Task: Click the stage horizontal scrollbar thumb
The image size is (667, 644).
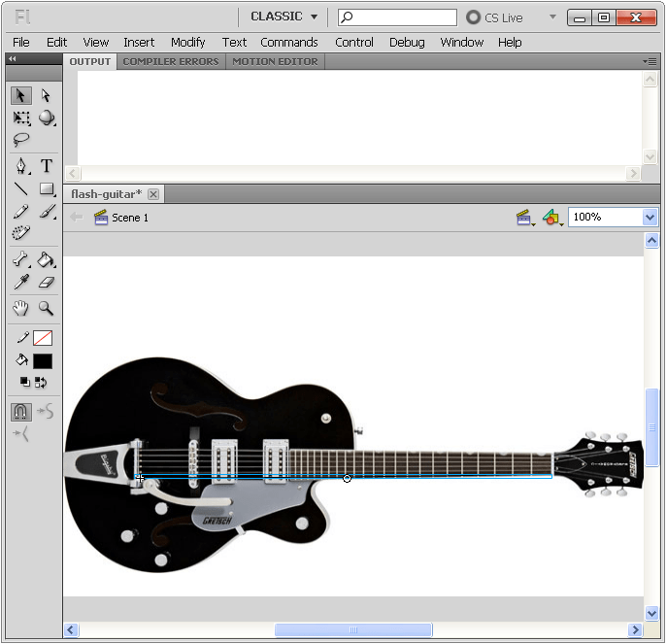Action: [x=353, y=629]
